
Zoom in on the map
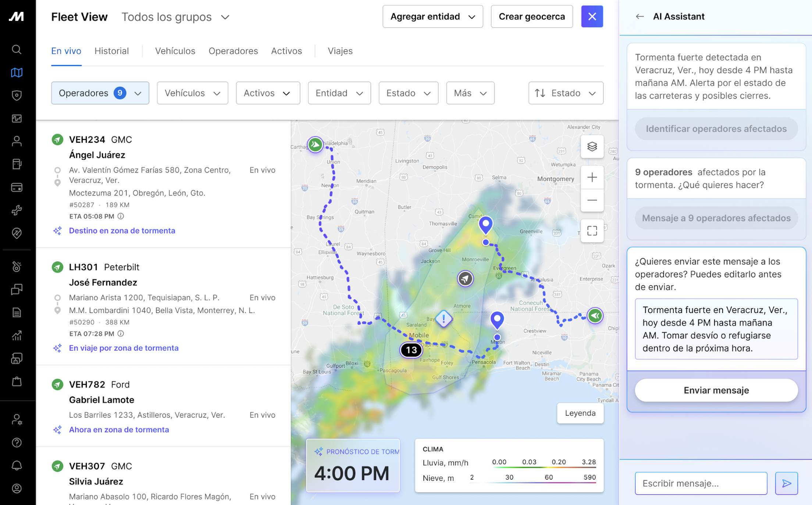tap(592, 177)
